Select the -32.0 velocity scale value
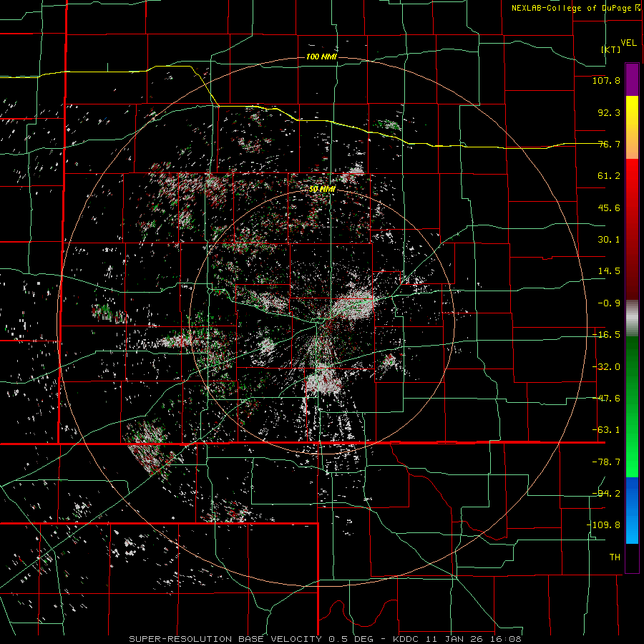 (x=606, y=367)
